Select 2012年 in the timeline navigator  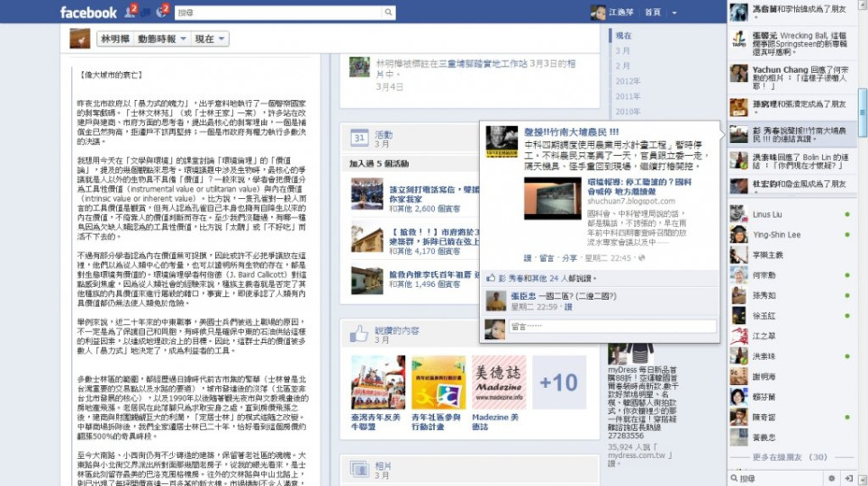pyautogui.click(x=628, y=81)
